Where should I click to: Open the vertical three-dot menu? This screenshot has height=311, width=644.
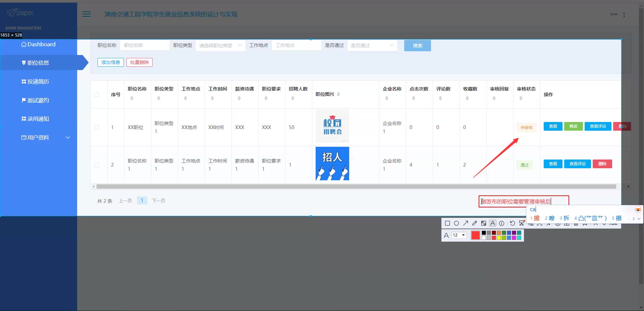624,15
